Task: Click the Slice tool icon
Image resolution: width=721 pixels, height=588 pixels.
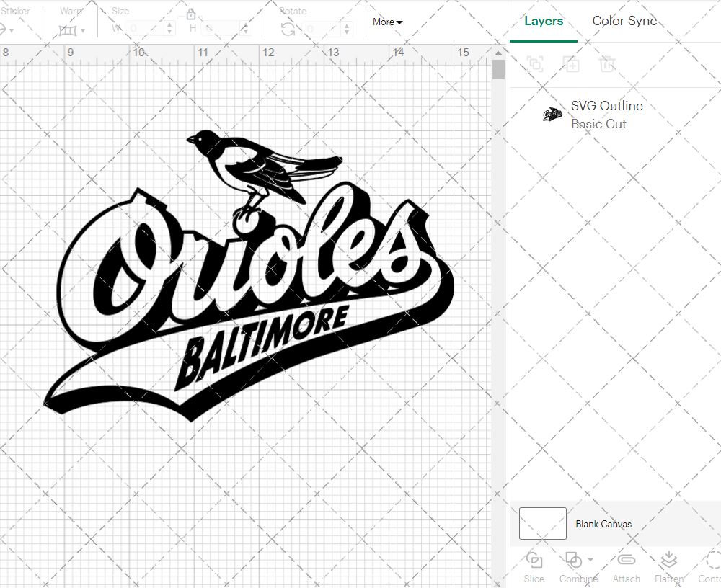Action: point(534,561)
